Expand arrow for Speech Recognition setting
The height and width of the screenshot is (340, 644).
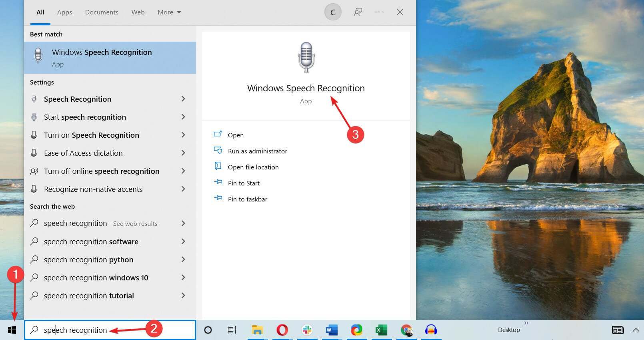(183, 99)
